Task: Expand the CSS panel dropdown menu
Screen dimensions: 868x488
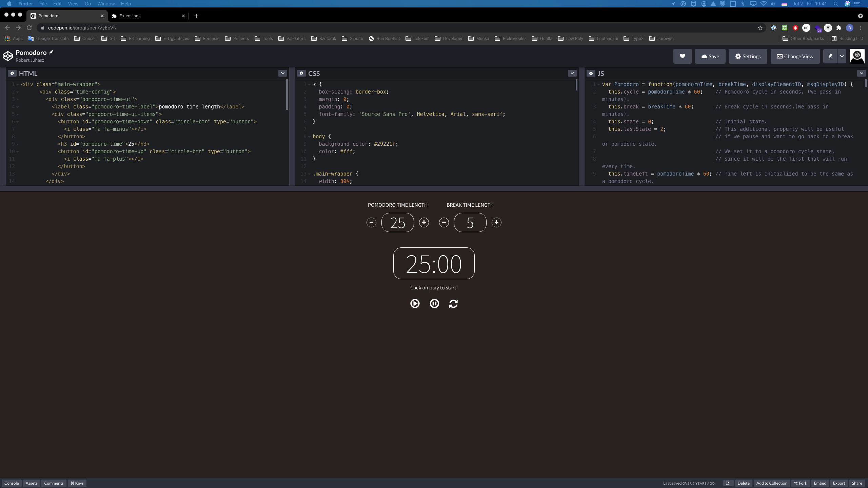Action: [x=572, y=73]
